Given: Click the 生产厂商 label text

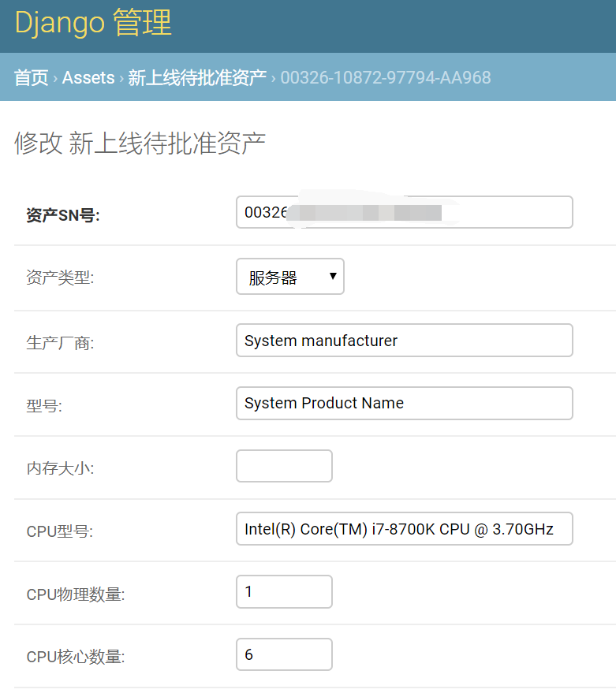Looking at the screenshot, I should pos(60,342).
